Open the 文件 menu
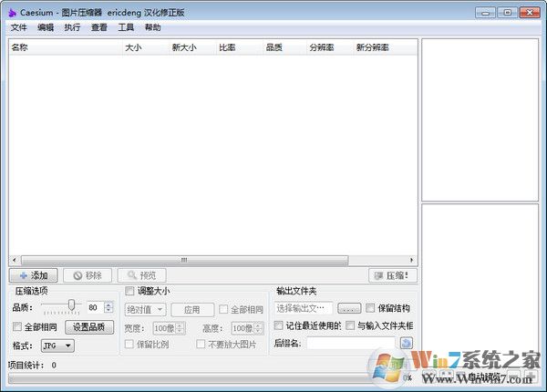The width and height of the screenshot is (547, 392). click(x=19, y=27)
